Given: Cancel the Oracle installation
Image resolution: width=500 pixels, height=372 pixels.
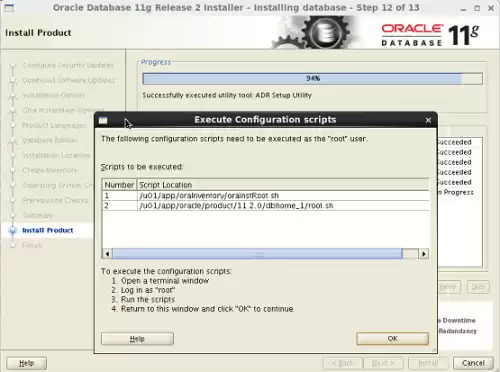Looking at the screenshot, I should pos(473,363).
